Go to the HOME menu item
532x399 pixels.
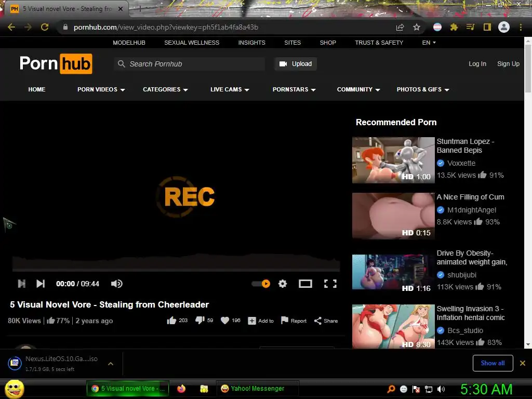[37, 89]
